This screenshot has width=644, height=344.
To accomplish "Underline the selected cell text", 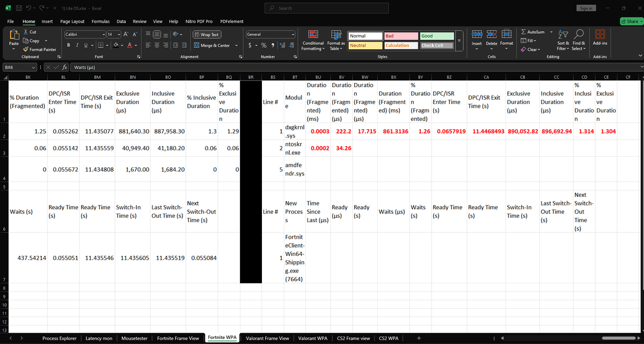I will point(85,46).
